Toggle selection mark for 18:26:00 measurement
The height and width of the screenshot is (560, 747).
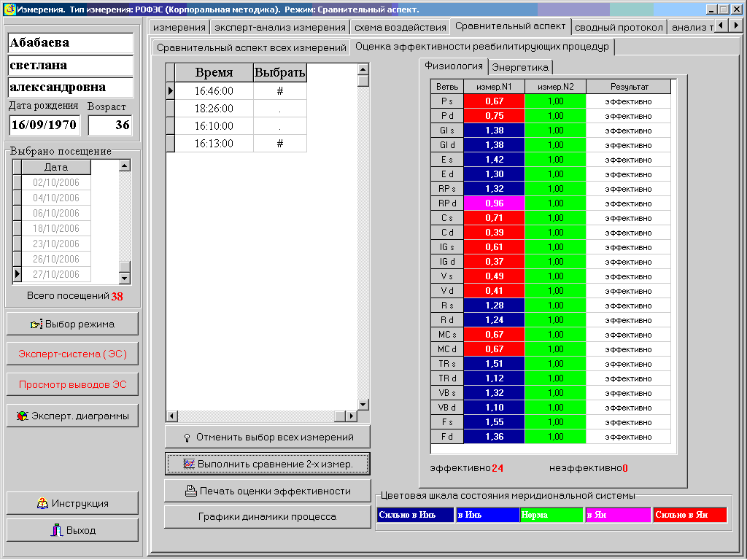pyautogui.click(x=279, y=109)
